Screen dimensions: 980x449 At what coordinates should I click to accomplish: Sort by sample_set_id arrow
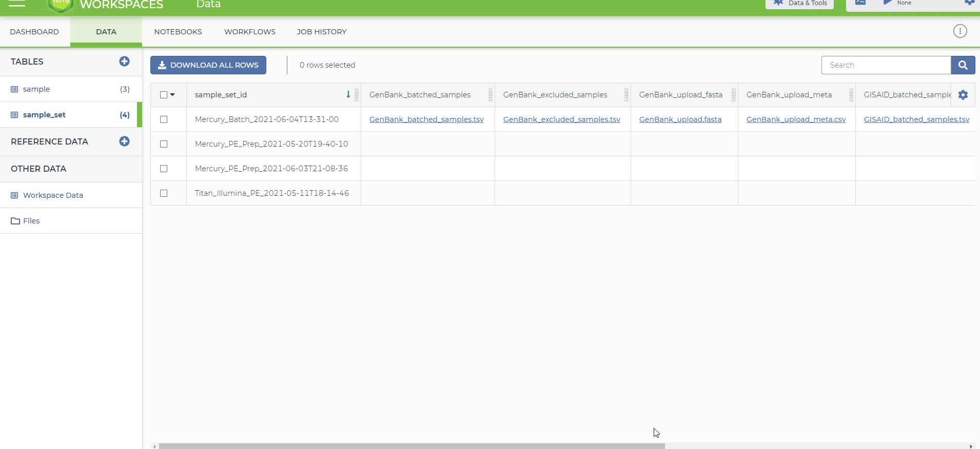pyautogui.click(x=348, y=94)
